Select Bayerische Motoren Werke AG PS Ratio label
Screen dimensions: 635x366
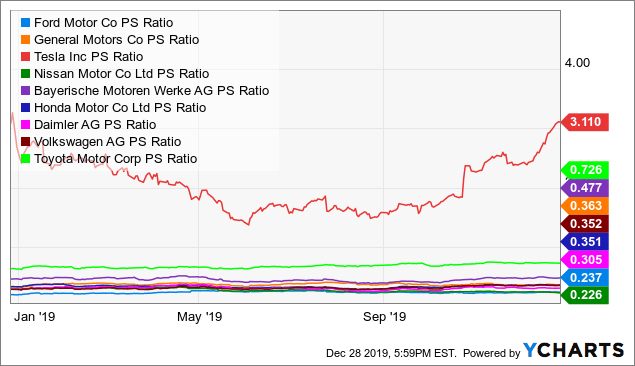pos(151,91)
